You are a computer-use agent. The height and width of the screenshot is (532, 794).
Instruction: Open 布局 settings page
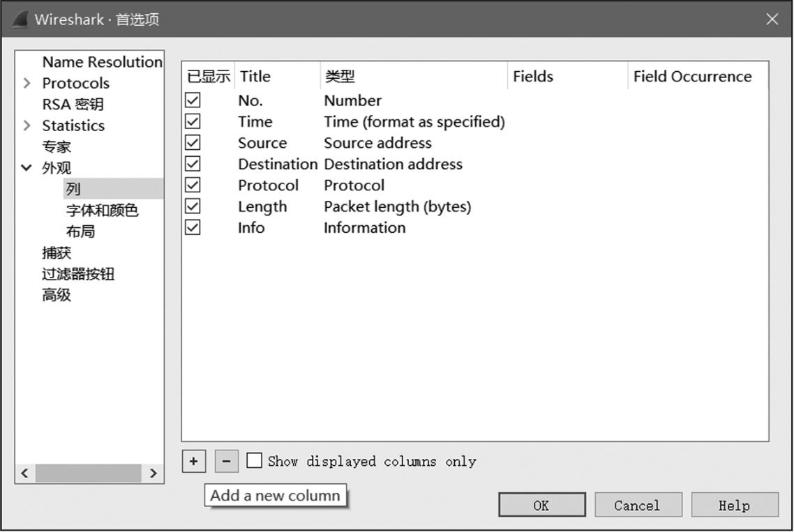pyautogui.click(x=80, y=231)
